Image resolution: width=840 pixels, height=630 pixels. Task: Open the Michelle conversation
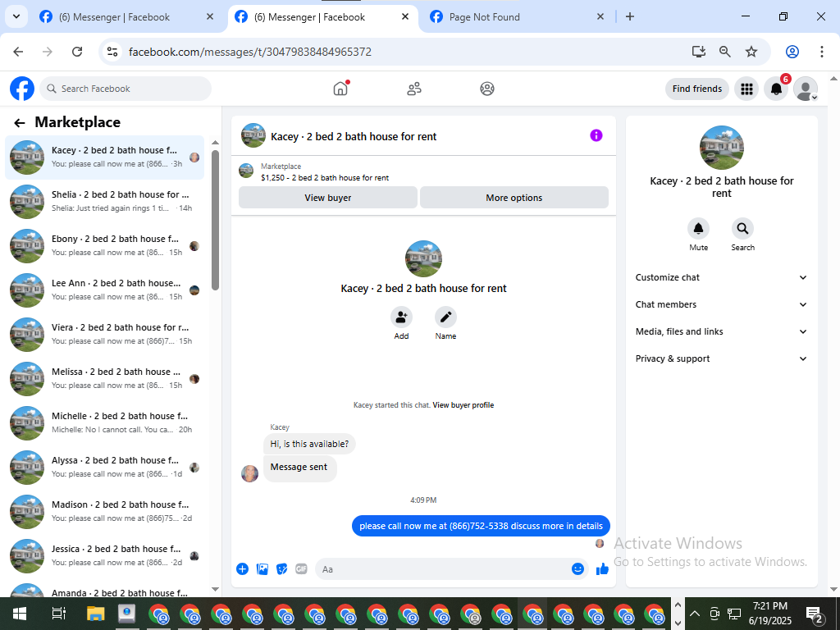tap(104, 423)
